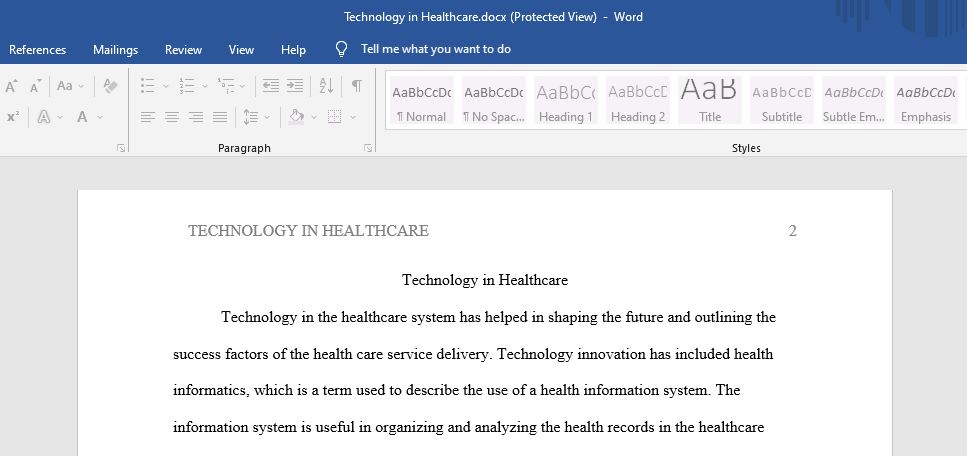
Task: Click title bar text Technology in Healthcare.docx
Action: click(x=425, y=17)
